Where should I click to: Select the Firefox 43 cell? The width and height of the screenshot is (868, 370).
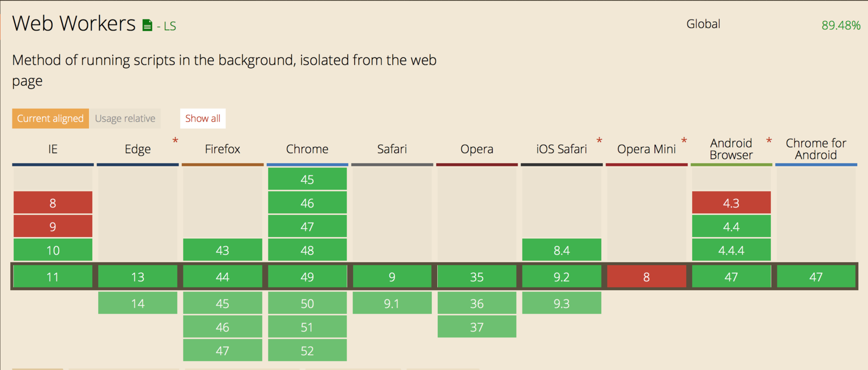tap(222, 250)
